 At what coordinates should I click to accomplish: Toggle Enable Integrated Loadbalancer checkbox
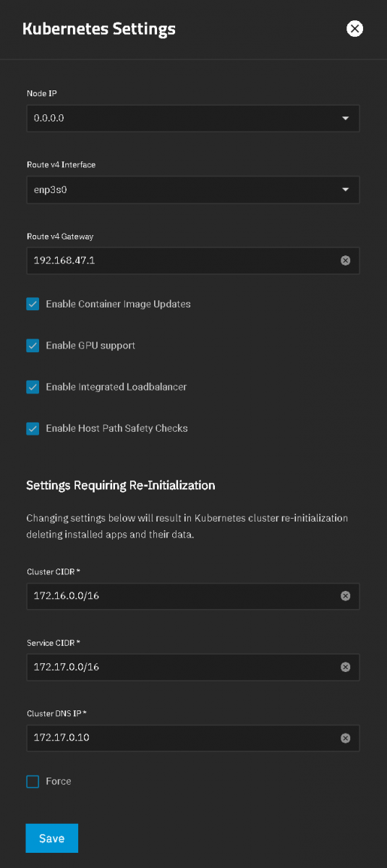coord(33,387)
